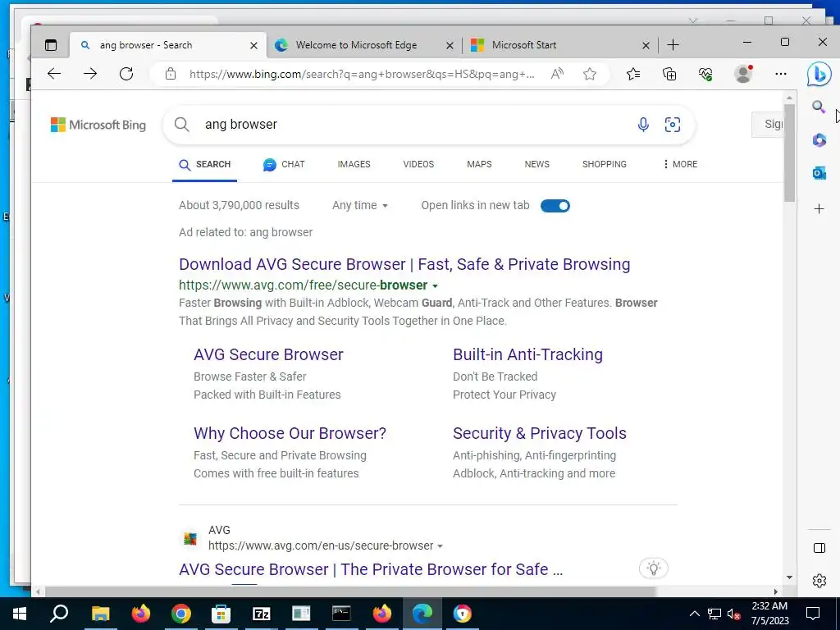Open Browser essentials heart icon

(x=706, y=74)
